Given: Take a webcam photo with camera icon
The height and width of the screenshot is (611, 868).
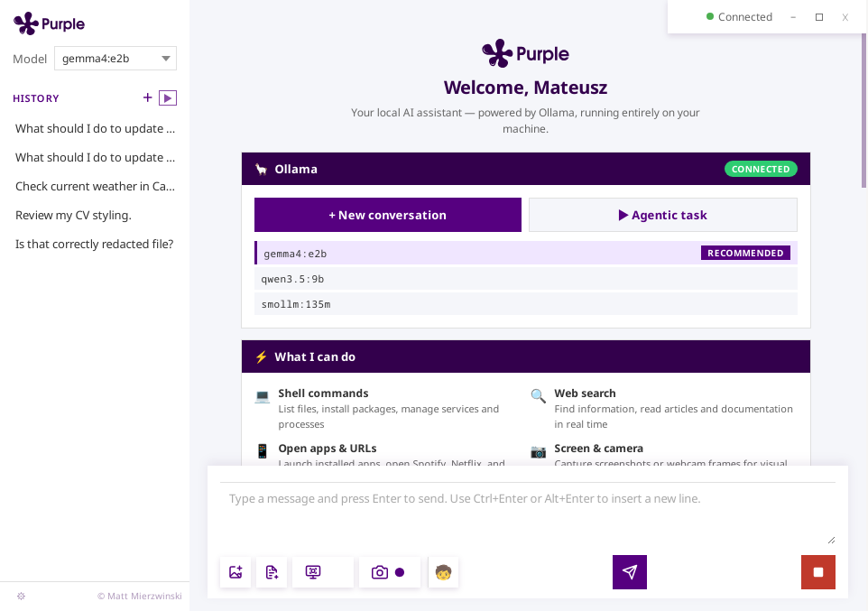Looking at the screenshot, I should pyautogui.click(x=380, y=572).
